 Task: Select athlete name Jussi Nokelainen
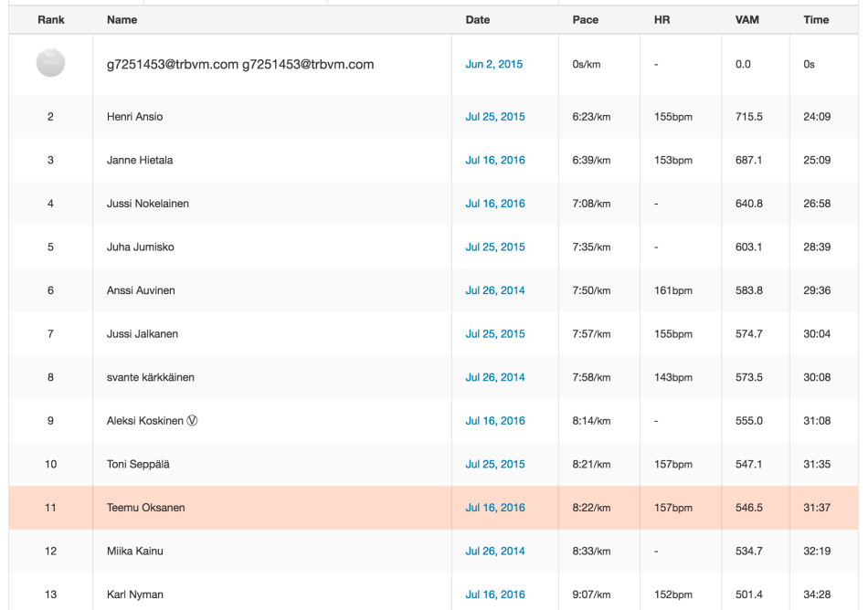click(x=147, y=204)
